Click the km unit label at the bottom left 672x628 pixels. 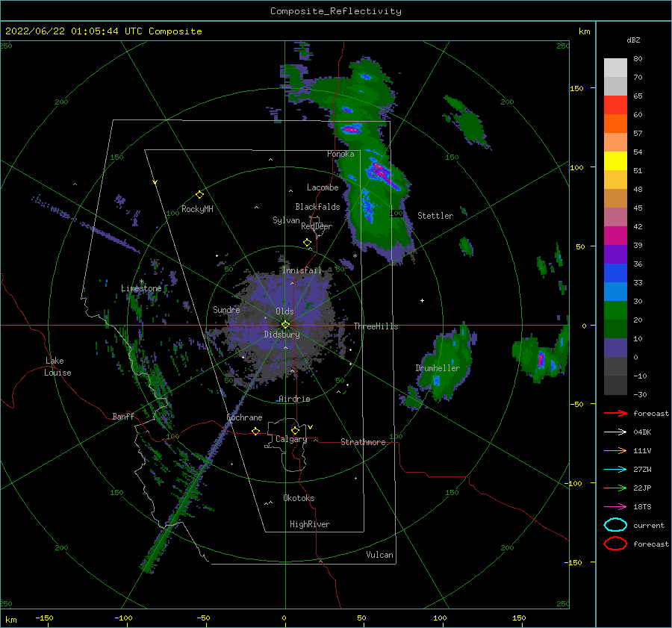pos(11,620)
